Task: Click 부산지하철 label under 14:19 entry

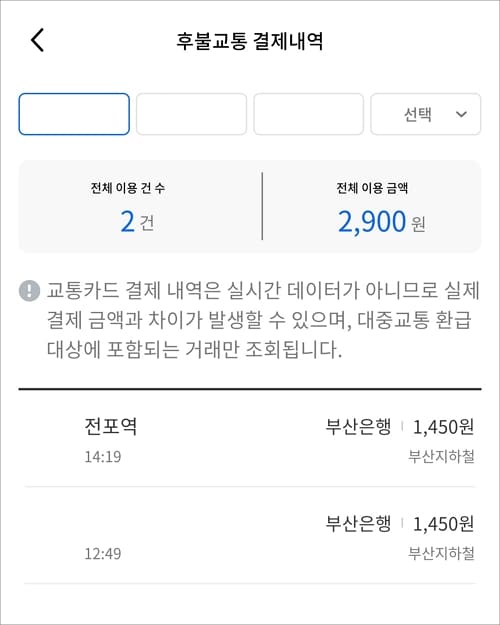Action: click(441, 456)
